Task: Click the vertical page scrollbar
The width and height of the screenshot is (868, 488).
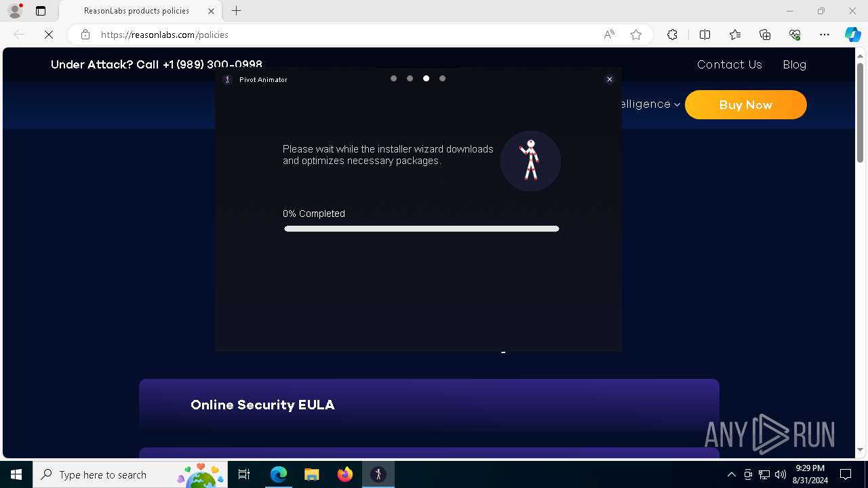Action: pyautogui.click(x=860, y=112)
